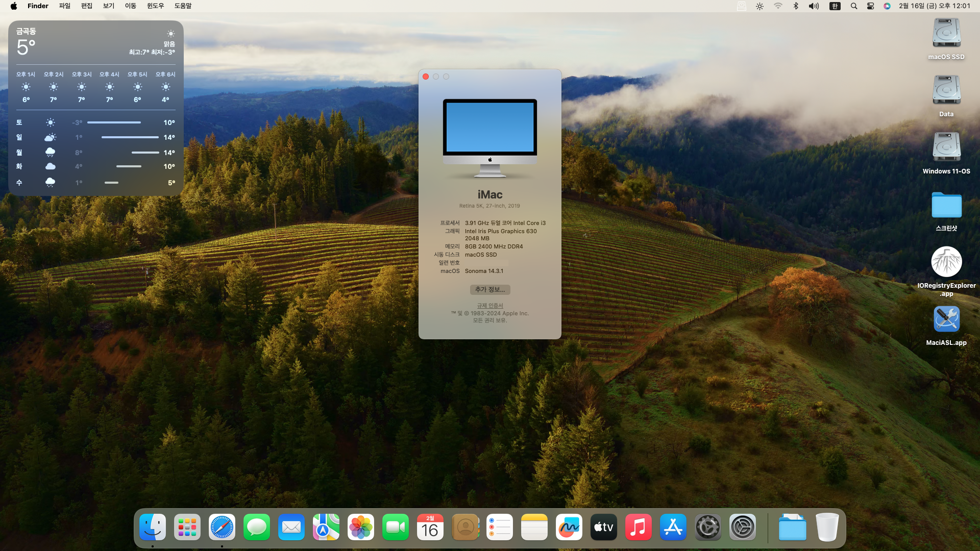The width and height of the screenshot is (980, 551).
Task: Open System Settings in the Dock
Action: coord(743,527)
